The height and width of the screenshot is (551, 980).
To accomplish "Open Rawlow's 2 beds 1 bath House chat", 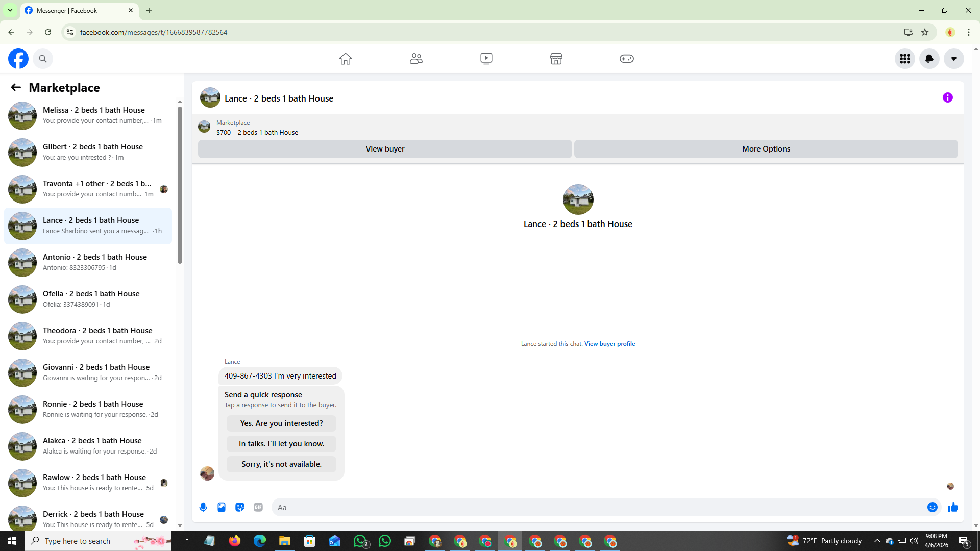I will tap(88, 483).
